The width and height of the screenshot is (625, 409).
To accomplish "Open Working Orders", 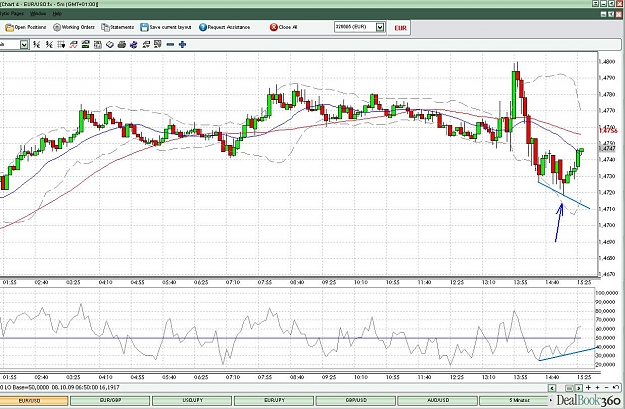I will click(x=74, y=27).
